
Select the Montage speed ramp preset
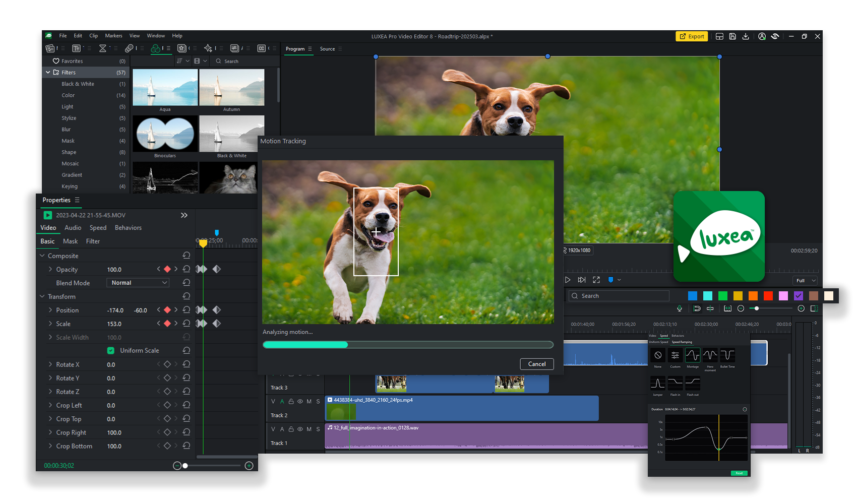[693, 355]
